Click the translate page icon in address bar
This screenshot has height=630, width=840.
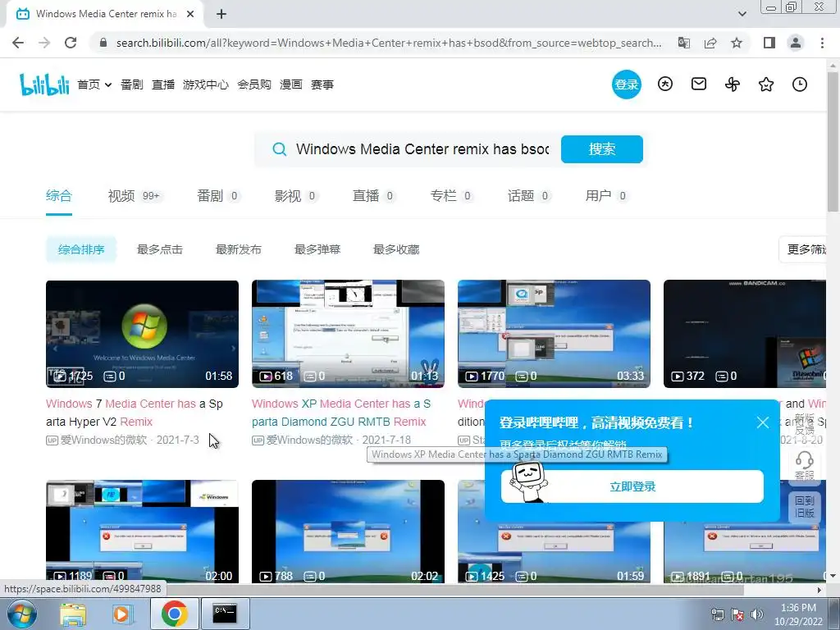coord(683,43)
